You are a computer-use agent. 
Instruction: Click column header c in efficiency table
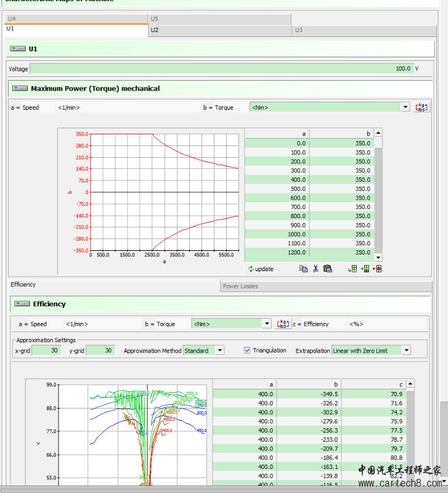[x=374, y=385]
